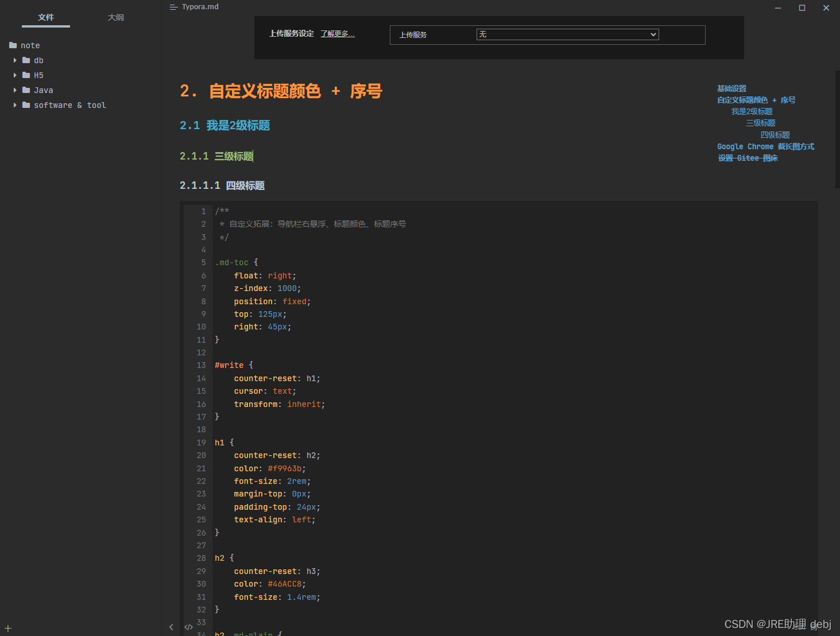Image resolution: width=840 pixels, height=636 pixels.
Task: Jump to 基础设置 in the TOC
Action: 731,88
